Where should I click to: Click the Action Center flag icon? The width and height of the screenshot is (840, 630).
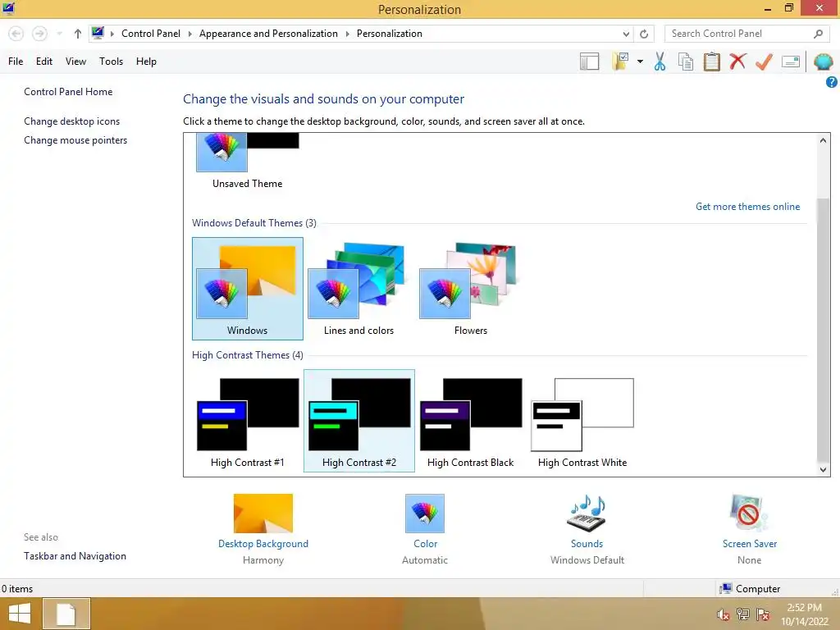(763, 614)
